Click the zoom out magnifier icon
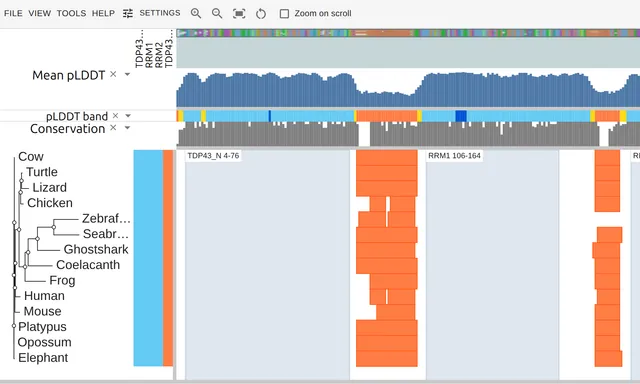 click(217, 13)
